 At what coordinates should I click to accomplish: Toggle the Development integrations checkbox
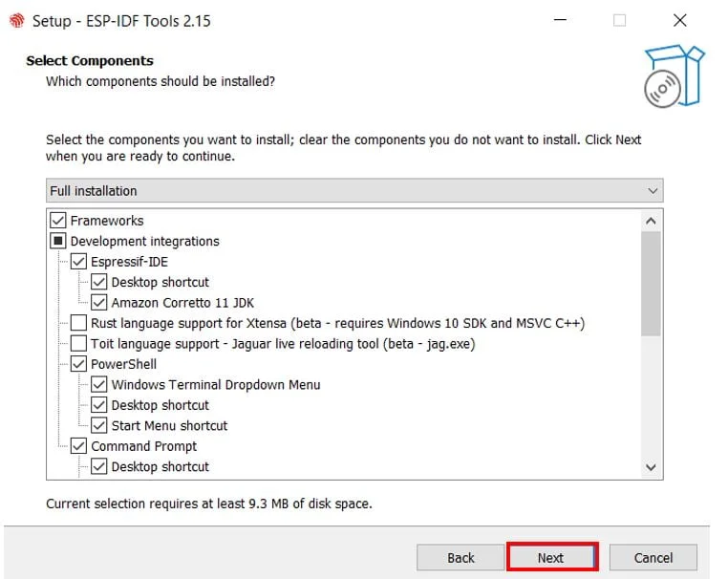(58, 241)
